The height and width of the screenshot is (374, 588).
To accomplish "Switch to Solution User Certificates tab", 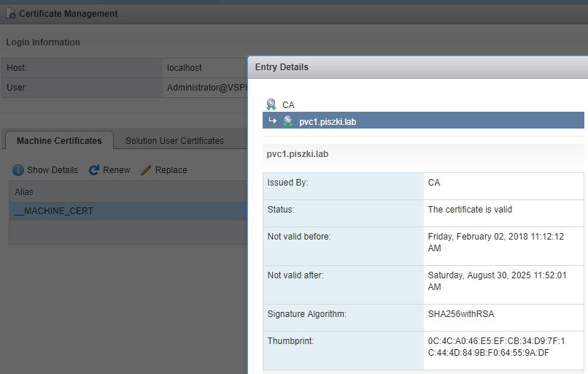I will (174, 140).
